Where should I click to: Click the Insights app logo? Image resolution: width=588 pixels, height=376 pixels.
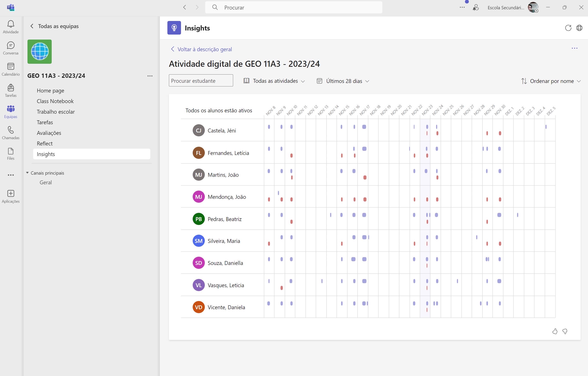174,28
